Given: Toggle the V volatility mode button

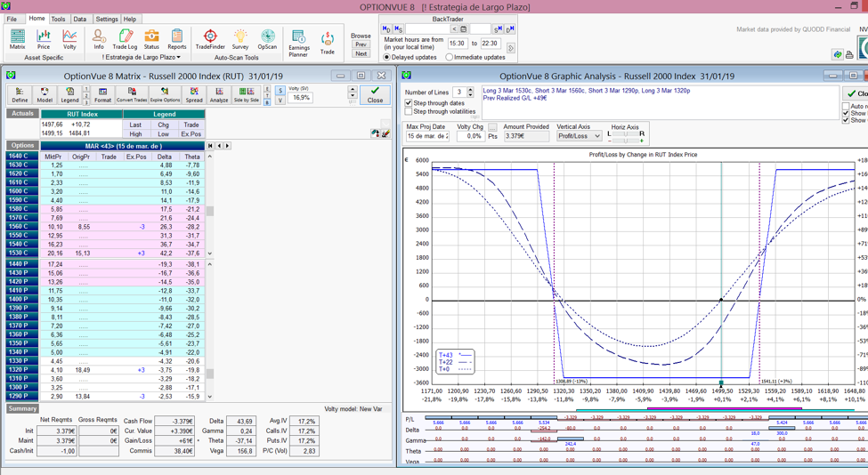Looking at the screenshot, I should (280, 101).
